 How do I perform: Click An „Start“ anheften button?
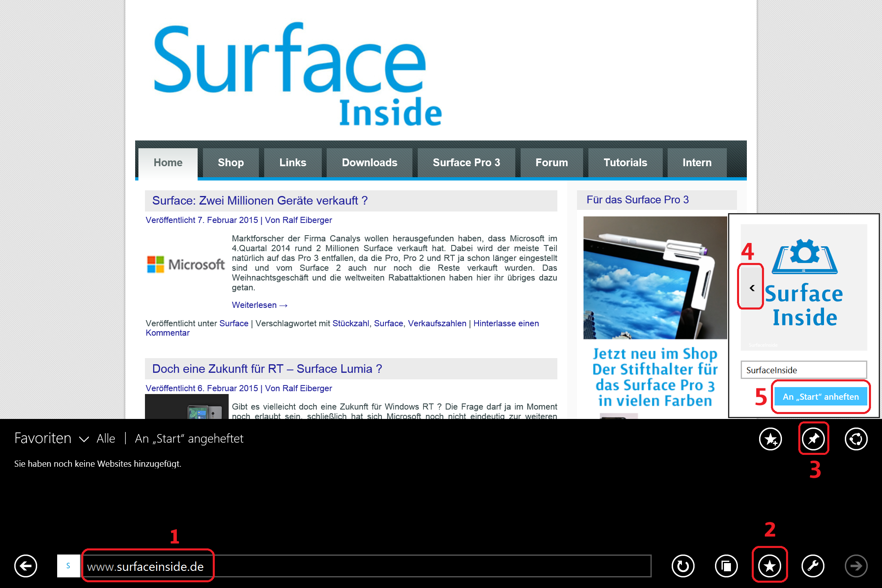(x=821, y=396)
